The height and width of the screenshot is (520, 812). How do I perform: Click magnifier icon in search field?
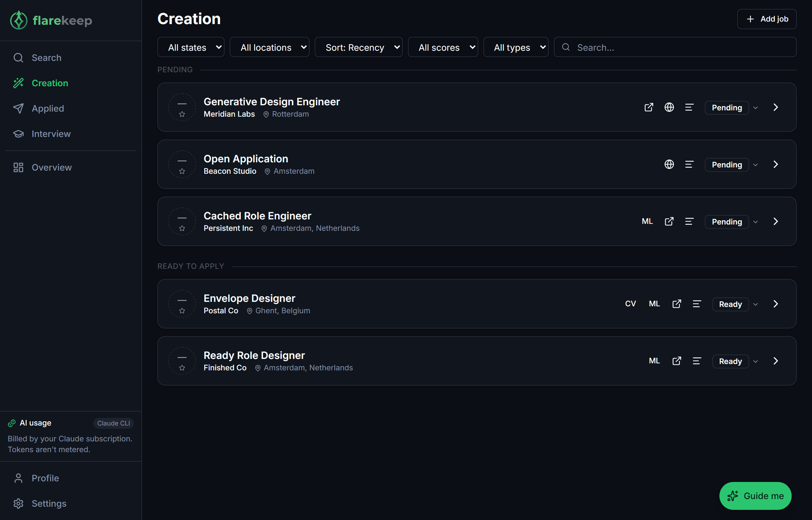tap(566, 47)
